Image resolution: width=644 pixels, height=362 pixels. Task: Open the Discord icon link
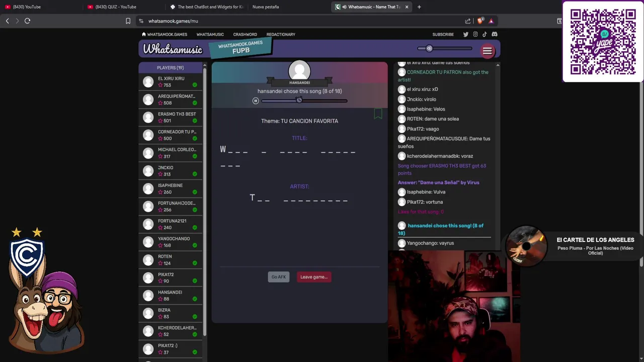point(494,35)
